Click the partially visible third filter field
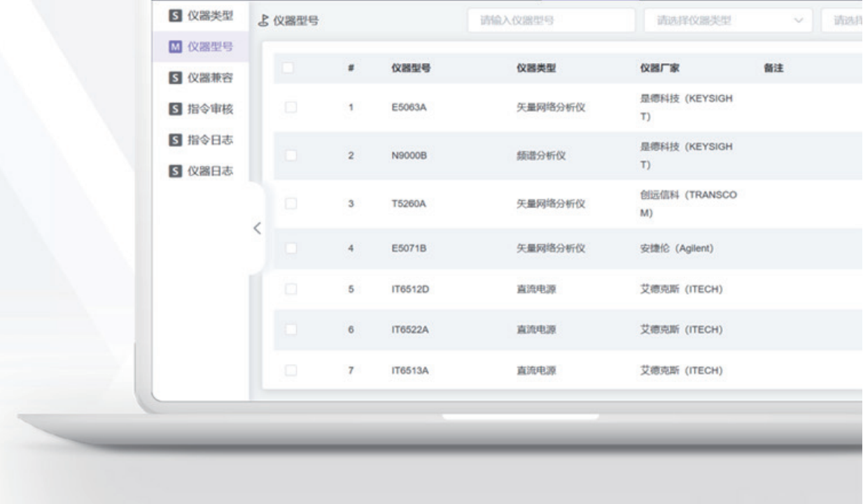This screenshot has width=863, height=504. pos(843,20)
